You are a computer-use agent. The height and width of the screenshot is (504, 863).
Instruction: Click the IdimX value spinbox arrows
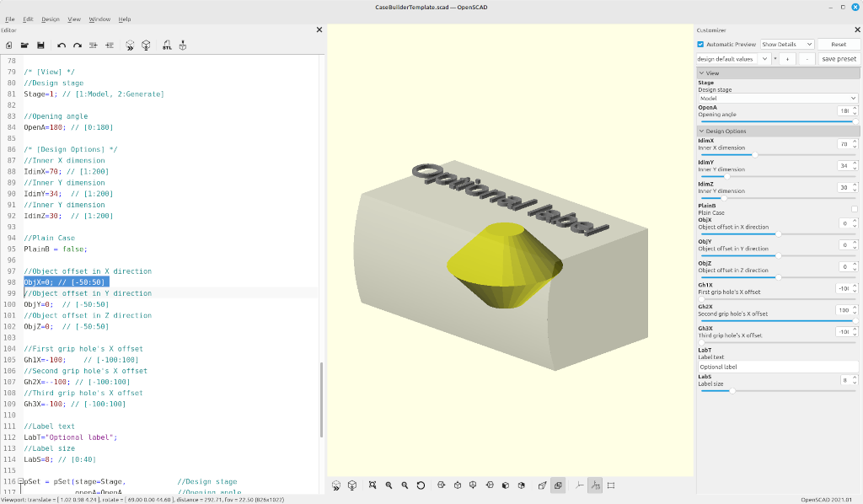(855, 143)
